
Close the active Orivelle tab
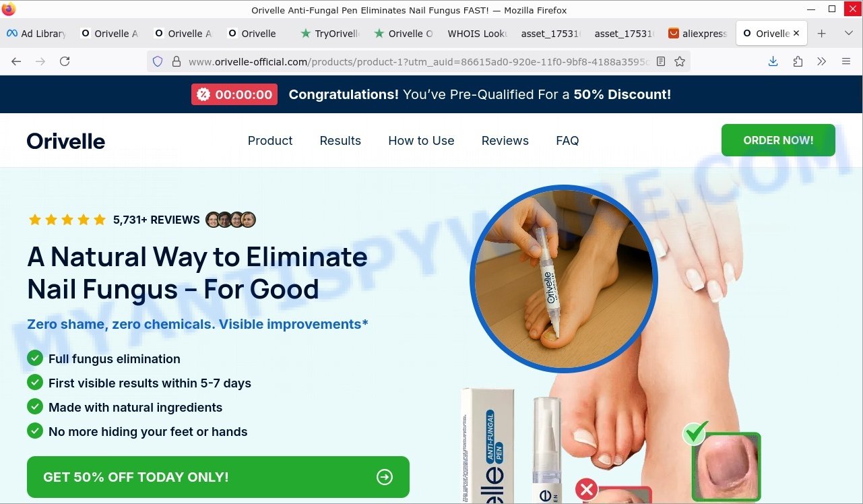(x=796, y=34)
